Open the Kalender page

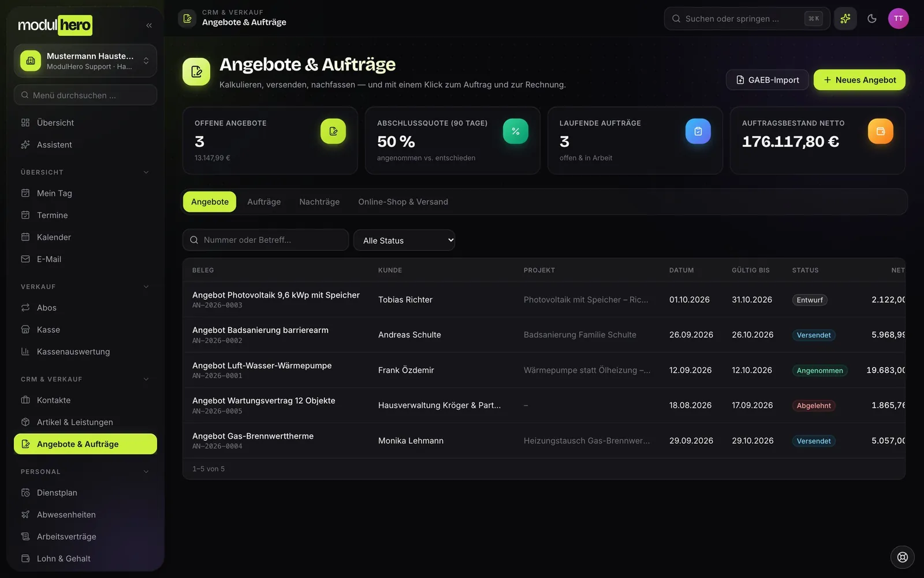click(x=85, y=237)
